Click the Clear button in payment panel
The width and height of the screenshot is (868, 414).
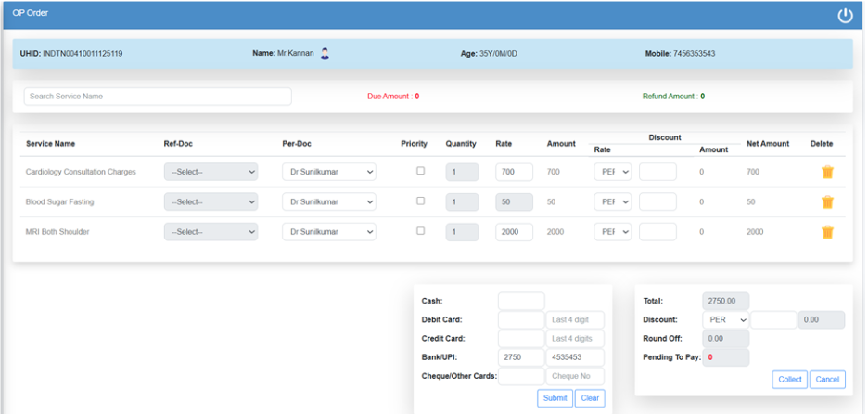tap(589, 398)
